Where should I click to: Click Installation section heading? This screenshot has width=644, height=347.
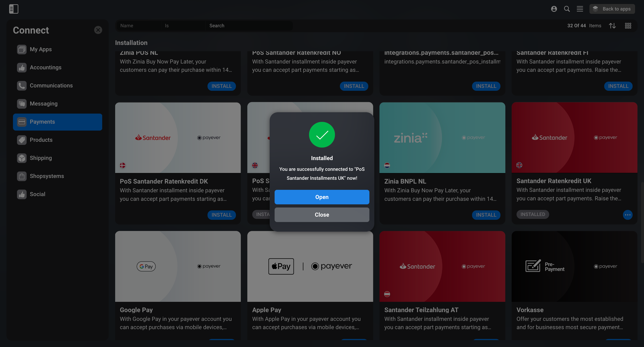point(131,43)
